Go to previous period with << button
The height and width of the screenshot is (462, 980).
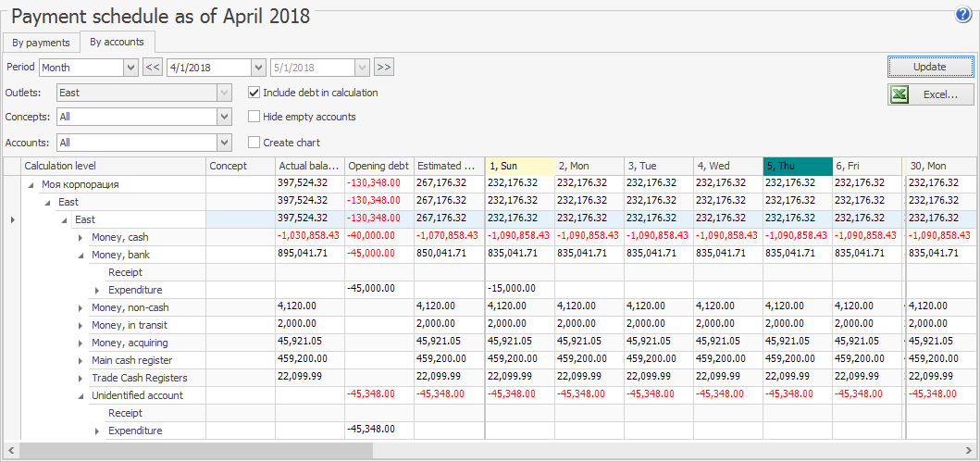click(153, 67)
